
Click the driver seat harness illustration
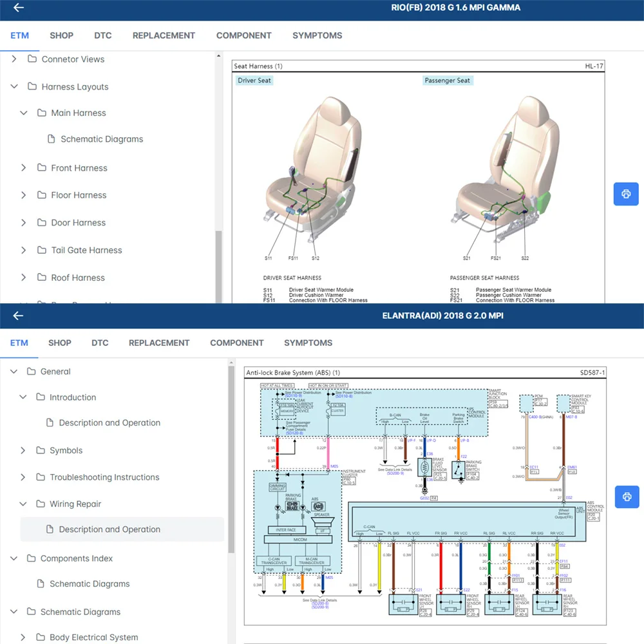click(x=310, y=174)
